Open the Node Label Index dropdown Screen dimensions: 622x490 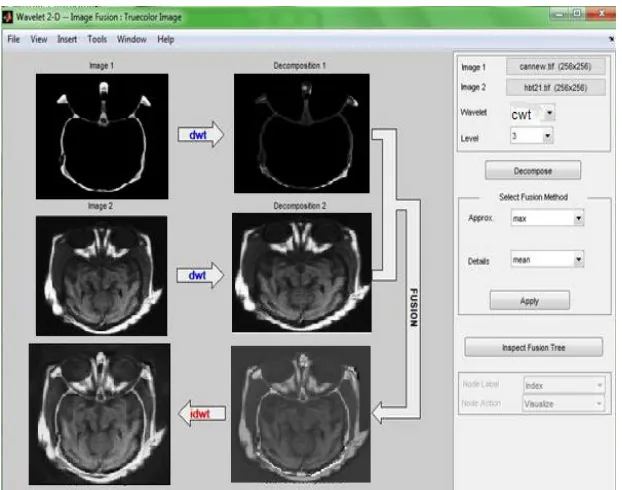[564, 385]
